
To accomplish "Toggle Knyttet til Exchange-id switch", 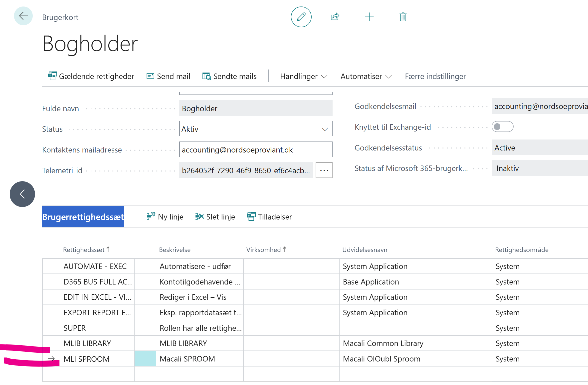I will point(502,127).
